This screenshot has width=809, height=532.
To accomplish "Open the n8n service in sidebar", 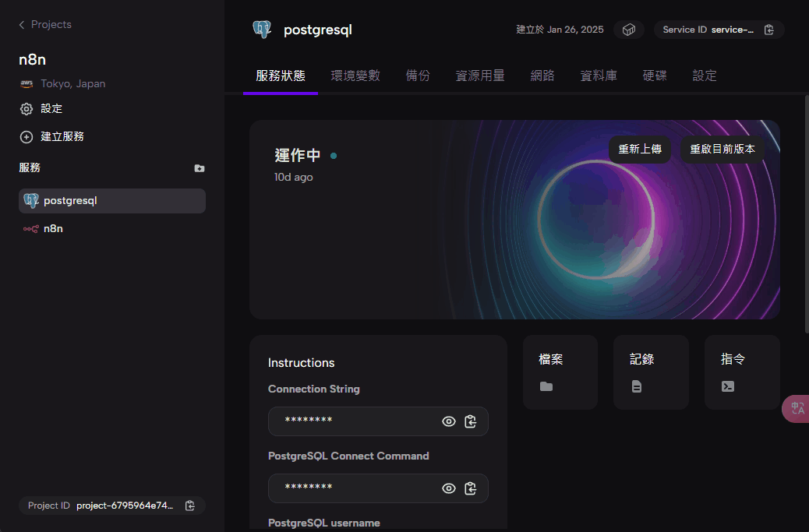I will pos(112,228).
